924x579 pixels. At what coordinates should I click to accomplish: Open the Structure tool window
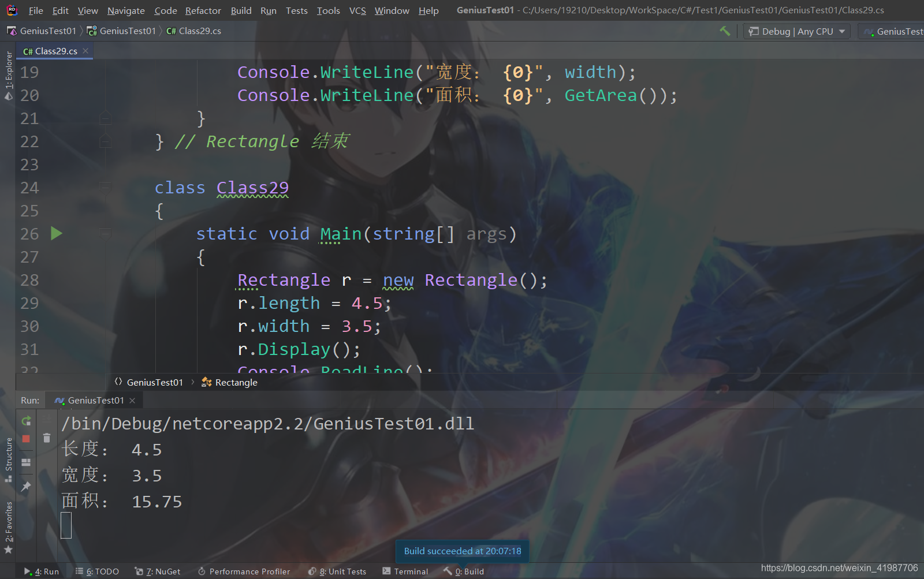coord(8,460)
